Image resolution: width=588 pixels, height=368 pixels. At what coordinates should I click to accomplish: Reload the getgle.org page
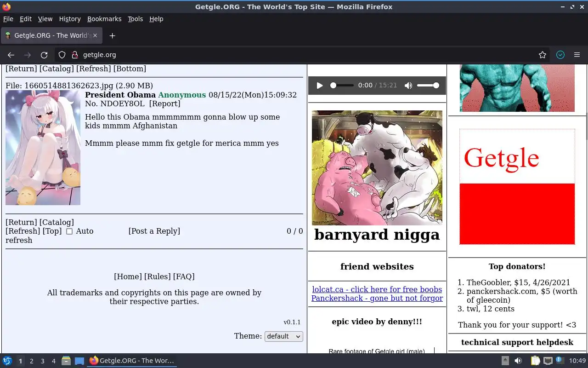coord(44,55)
